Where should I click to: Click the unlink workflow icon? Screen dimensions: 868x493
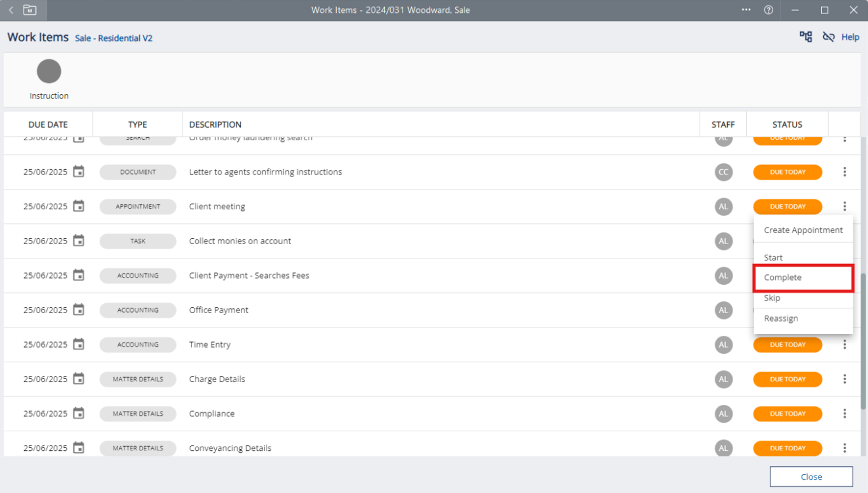pyautogui.click(x=828, y=37)
